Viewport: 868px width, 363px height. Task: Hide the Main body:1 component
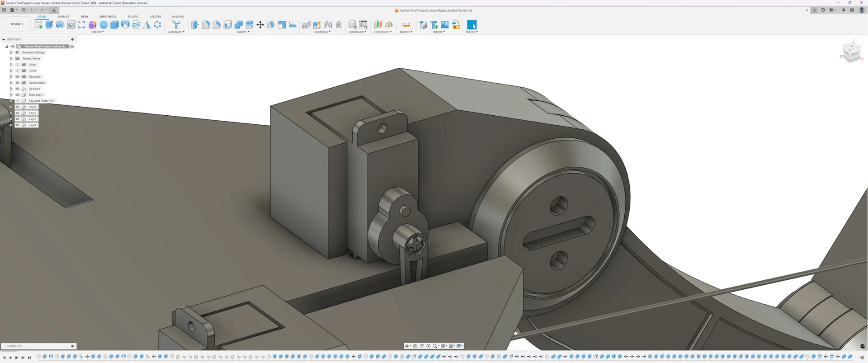tap(18, 95)
